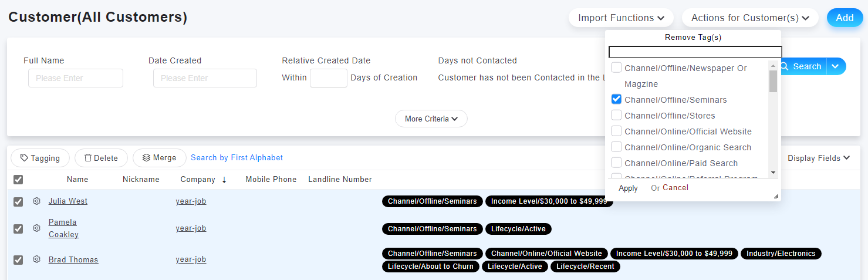Open the Display Fields dropdown
This screenshot has height=280, width=868.
819,158
